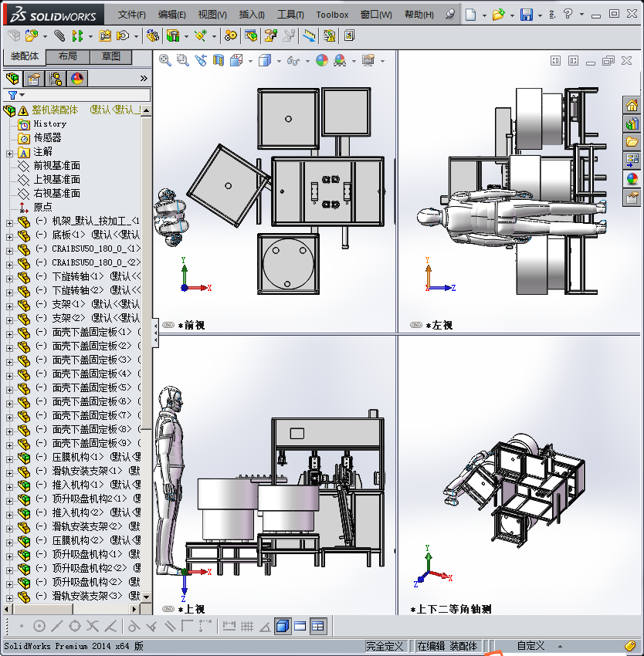Open the 编辑(E) menu
The height and width of the screenshot is (656, 644).
click(x=171, y=15)
